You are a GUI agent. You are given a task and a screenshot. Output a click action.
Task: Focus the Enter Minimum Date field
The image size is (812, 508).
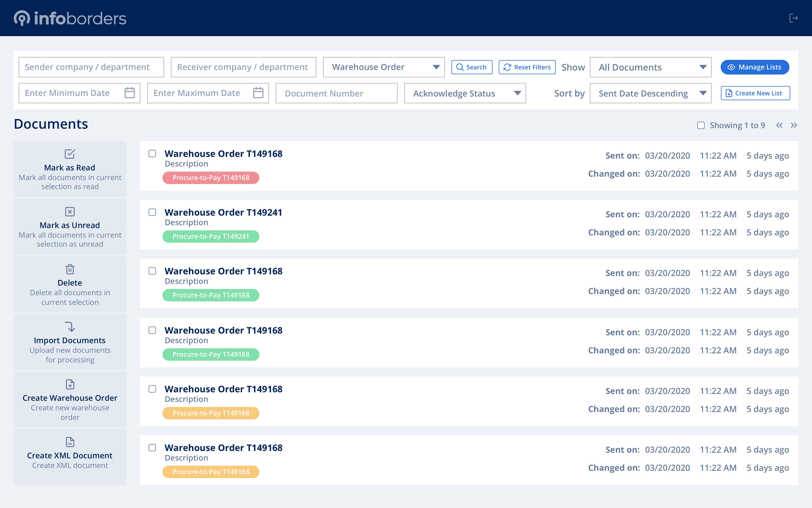(x=79, y=93)
